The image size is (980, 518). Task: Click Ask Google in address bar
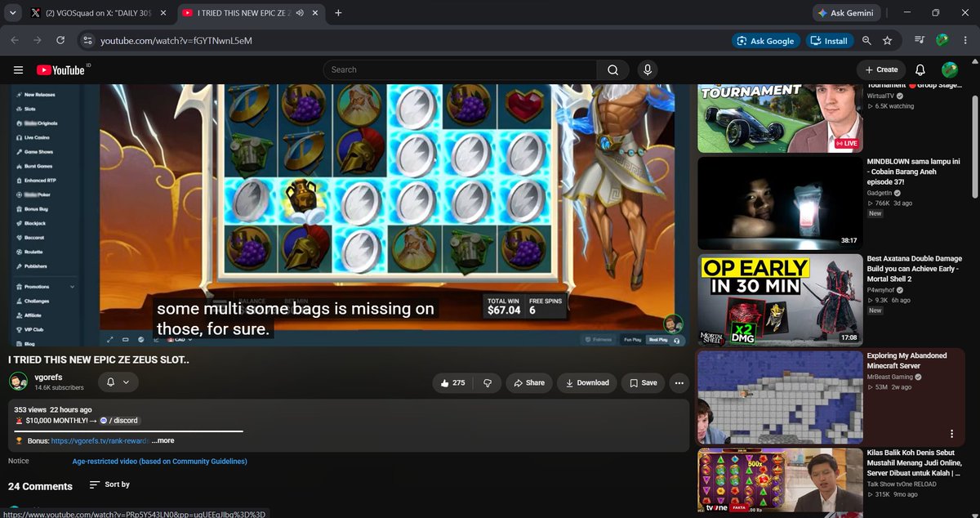click(765, 40)
